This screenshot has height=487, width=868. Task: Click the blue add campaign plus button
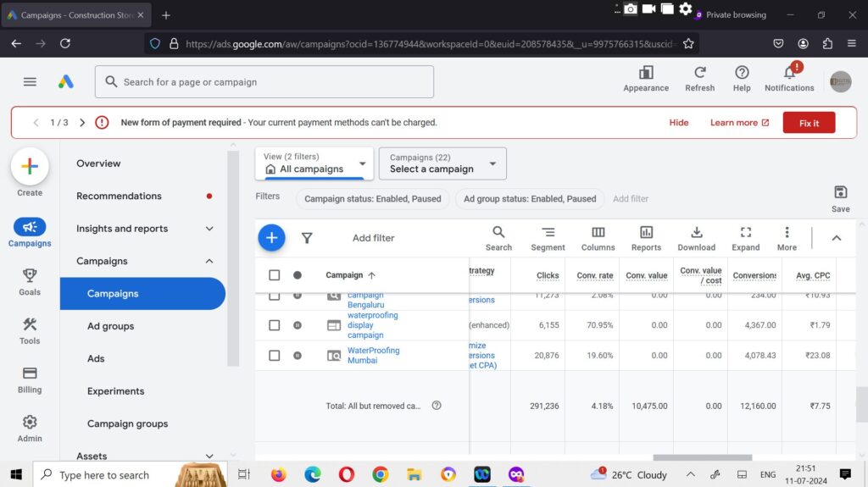tap(271, 238)
